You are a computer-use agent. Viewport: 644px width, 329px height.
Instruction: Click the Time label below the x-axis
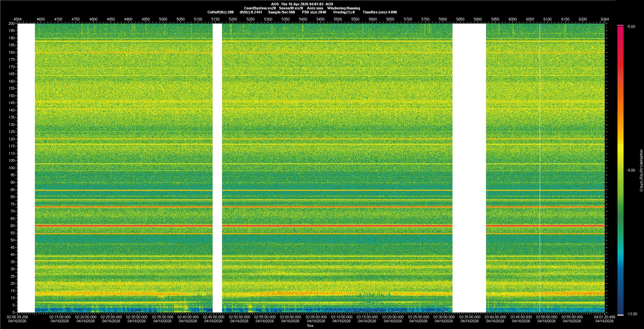[x=310, y=326]
